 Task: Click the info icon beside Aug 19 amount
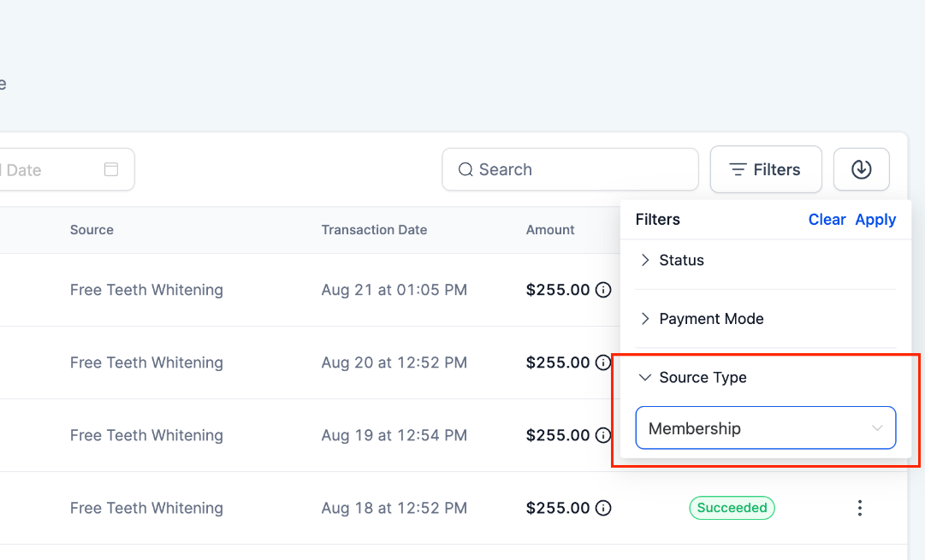604,435
